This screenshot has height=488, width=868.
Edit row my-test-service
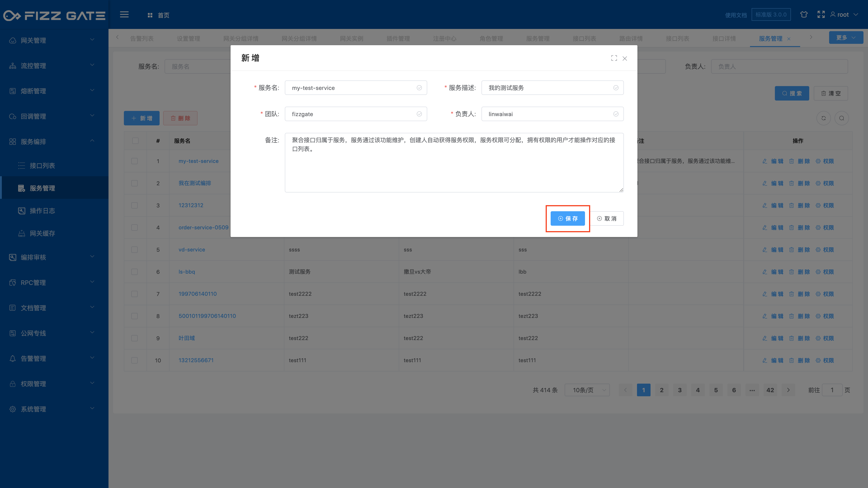point(773,161)
